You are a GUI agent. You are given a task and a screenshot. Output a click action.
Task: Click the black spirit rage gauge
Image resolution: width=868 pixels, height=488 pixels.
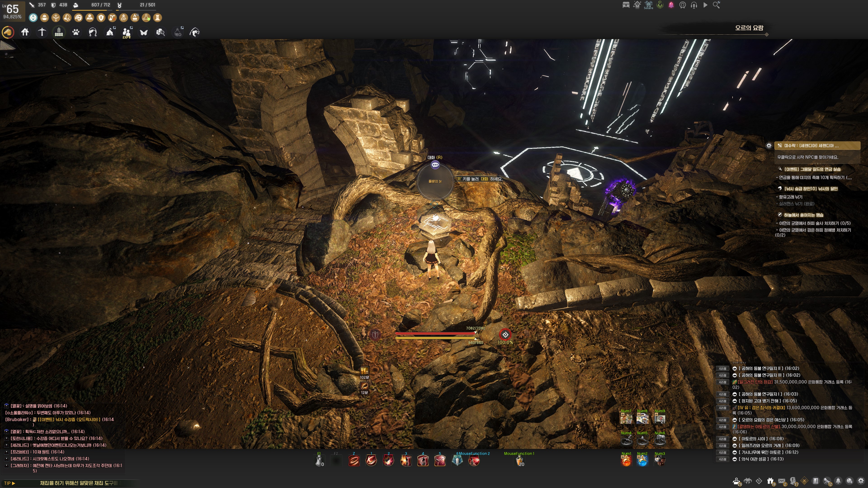pos(505,334)
